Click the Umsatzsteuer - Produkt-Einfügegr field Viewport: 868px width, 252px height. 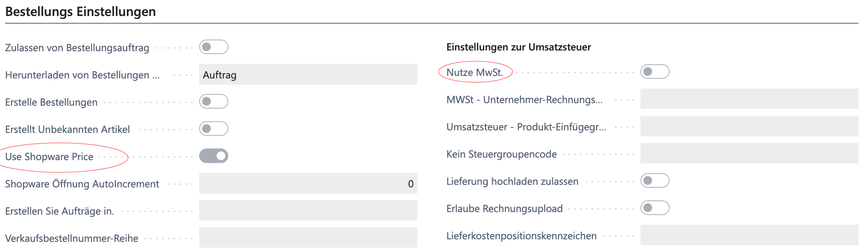click(x=749, y=126)
